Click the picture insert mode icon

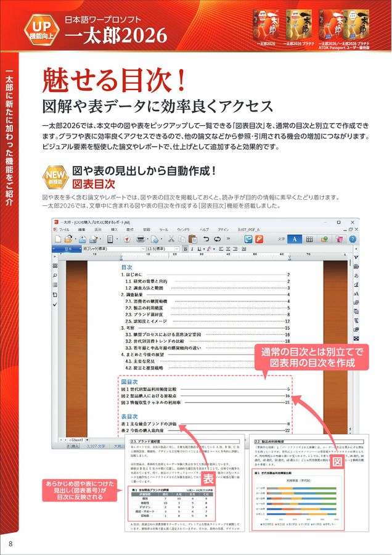[324, 239]
